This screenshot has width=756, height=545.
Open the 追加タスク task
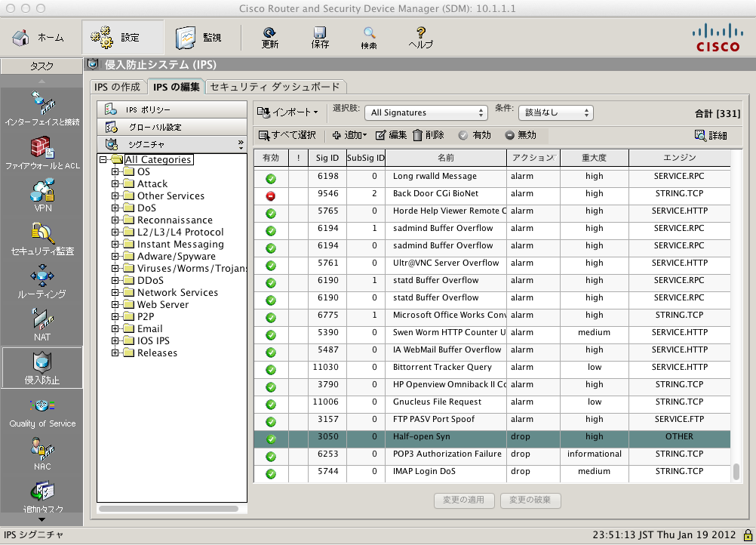pyautogui.click(x=42, y=497)
